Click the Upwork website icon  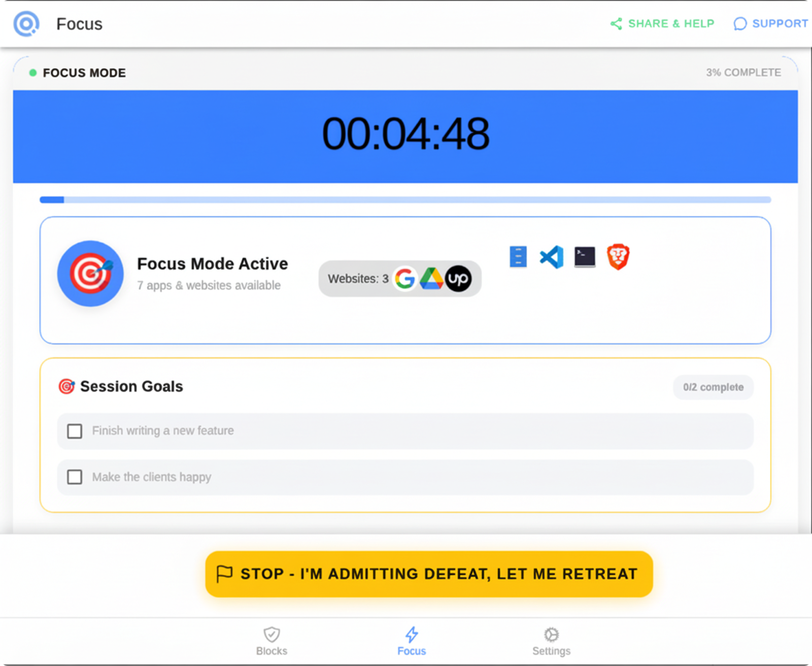coord(458,279)
